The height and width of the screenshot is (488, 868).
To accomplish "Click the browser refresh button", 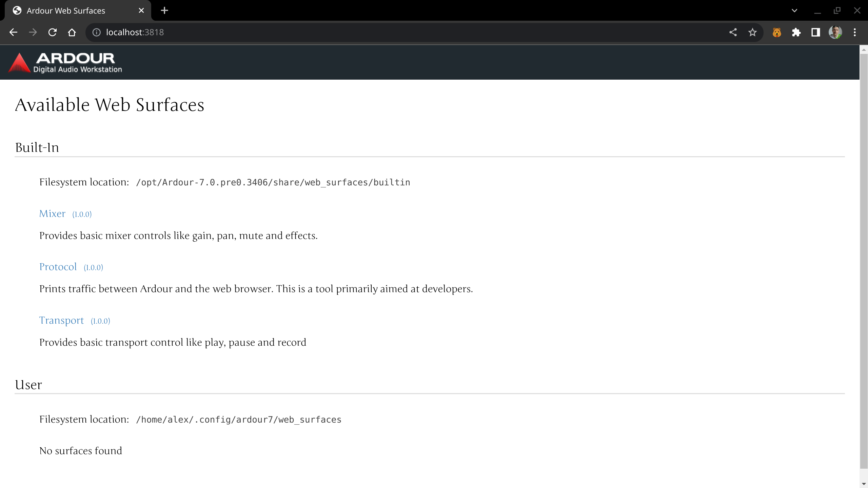I will 53,32.
